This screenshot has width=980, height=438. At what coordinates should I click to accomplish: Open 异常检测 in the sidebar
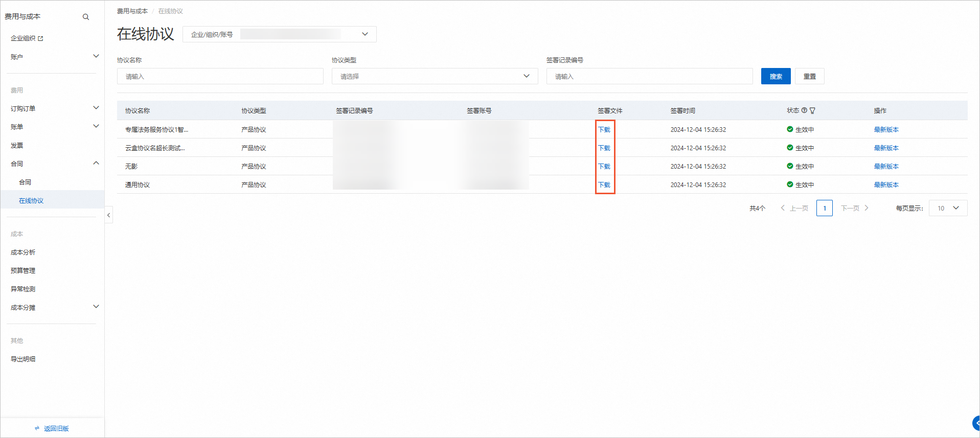point(23,289)
